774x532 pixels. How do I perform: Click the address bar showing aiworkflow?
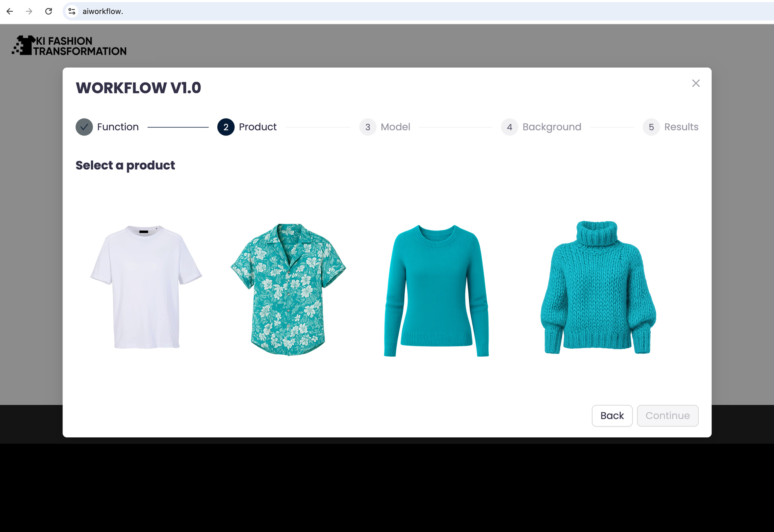click(419, 11)
